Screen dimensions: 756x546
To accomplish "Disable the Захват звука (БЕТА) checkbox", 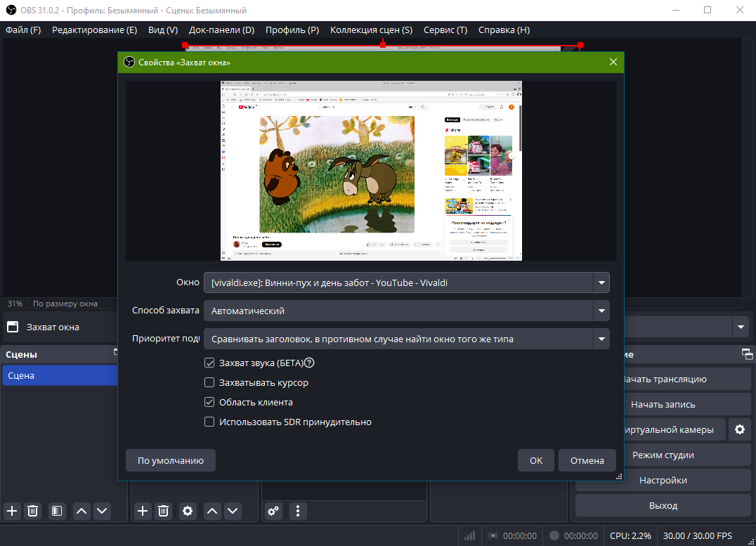I will (x=209, y=363).
